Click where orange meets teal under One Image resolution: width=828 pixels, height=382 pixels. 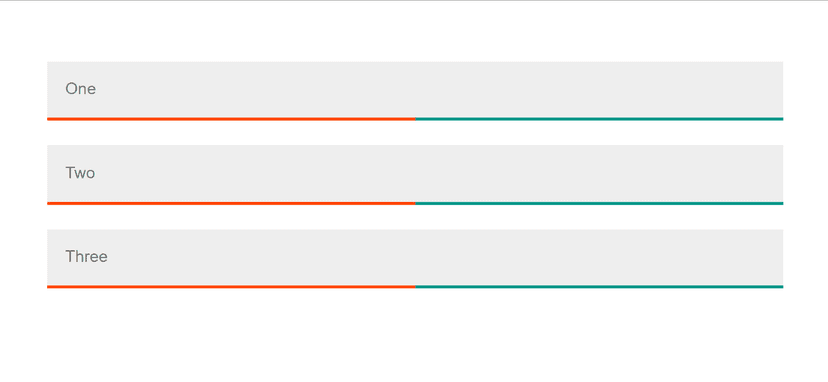pos(415,119)
